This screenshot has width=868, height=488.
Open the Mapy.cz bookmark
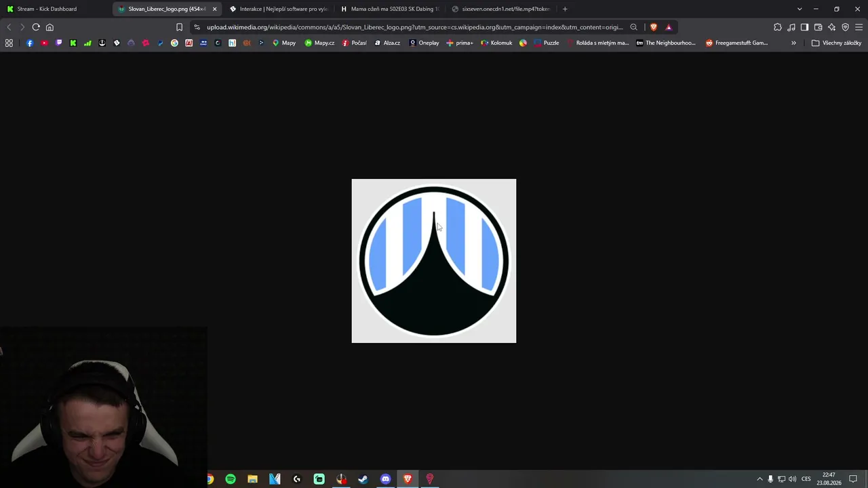[319, 43]
